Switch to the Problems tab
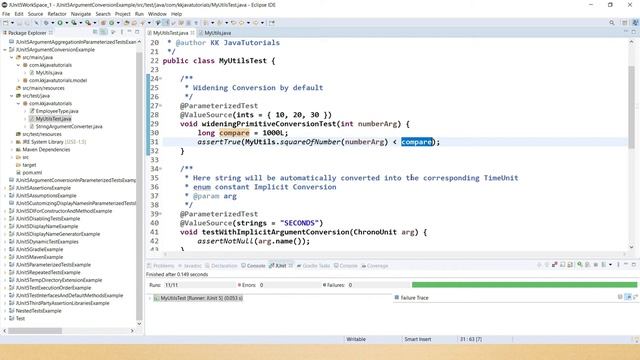Screen dimensions: 640x360 (x=161, y=266)
